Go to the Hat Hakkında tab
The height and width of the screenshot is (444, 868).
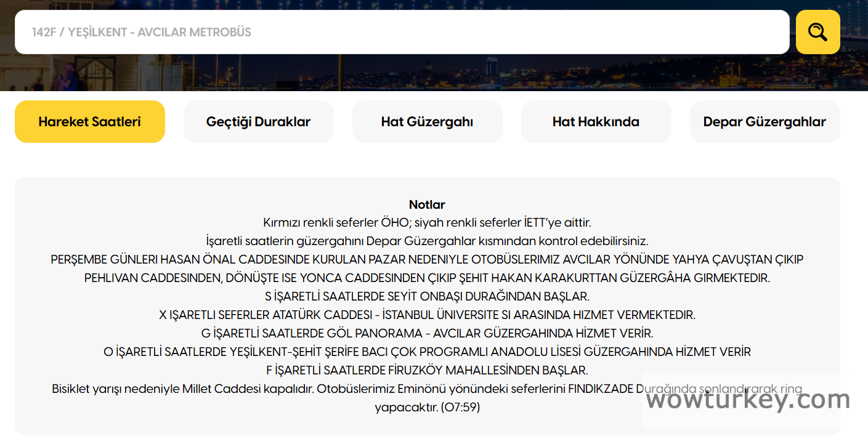point(596,122)
